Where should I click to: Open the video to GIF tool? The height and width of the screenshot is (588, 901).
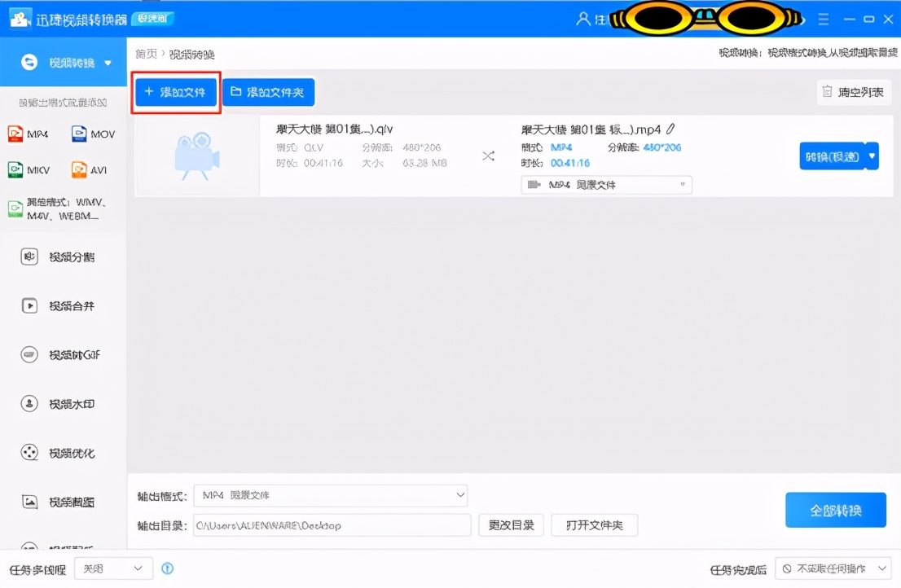pyautogui.click(x=57, y=355)
